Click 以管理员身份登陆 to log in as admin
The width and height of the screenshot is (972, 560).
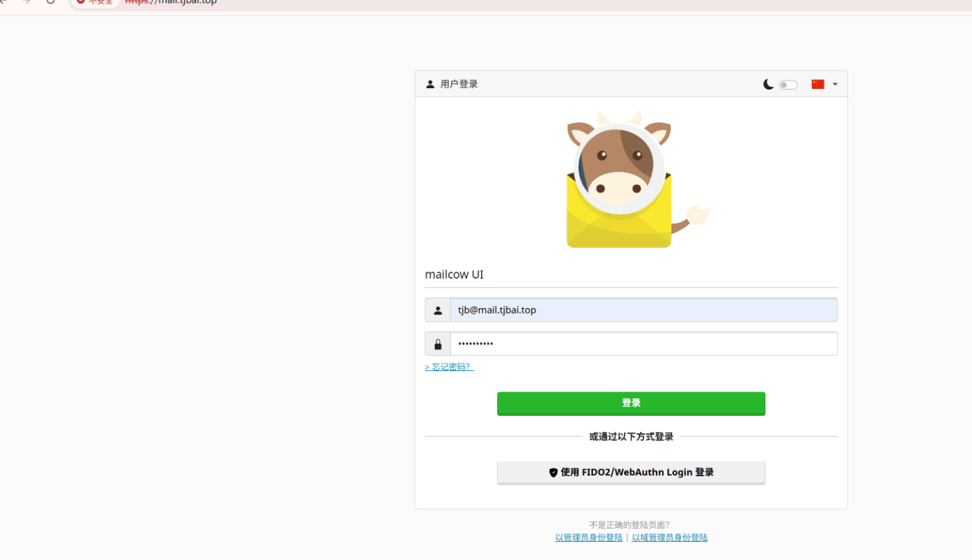coord(588,537)
